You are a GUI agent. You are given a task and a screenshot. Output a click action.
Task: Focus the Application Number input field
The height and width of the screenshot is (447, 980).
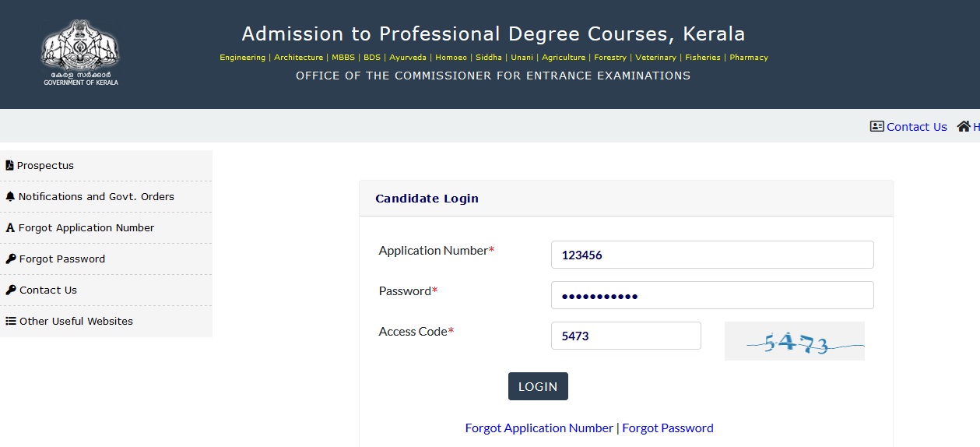tap(712, 255)
